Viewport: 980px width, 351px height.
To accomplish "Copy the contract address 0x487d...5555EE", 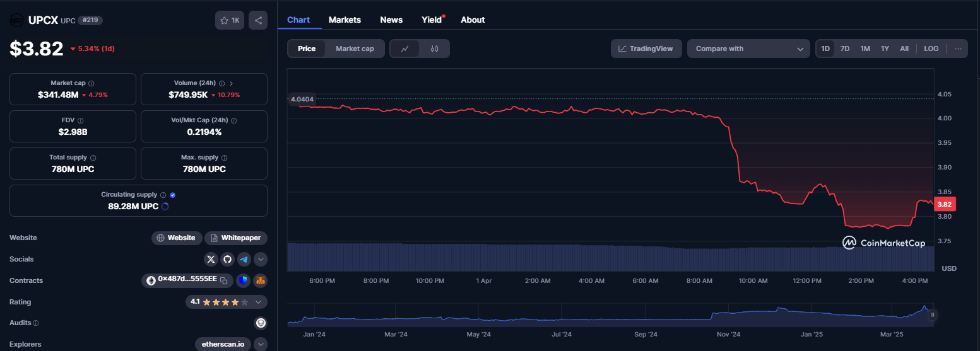I will [x=223, y=280].
